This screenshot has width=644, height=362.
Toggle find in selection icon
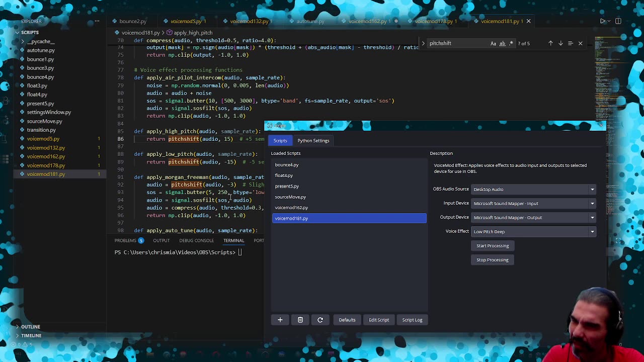571,43
